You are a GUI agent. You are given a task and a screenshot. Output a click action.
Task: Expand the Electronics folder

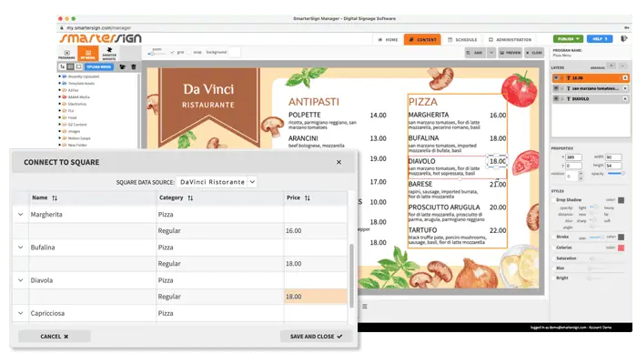(x=60, y=104)
